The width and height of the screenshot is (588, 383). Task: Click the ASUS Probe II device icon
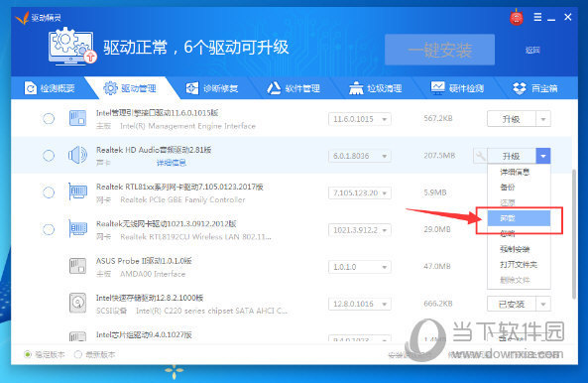(x=77, y=266)
